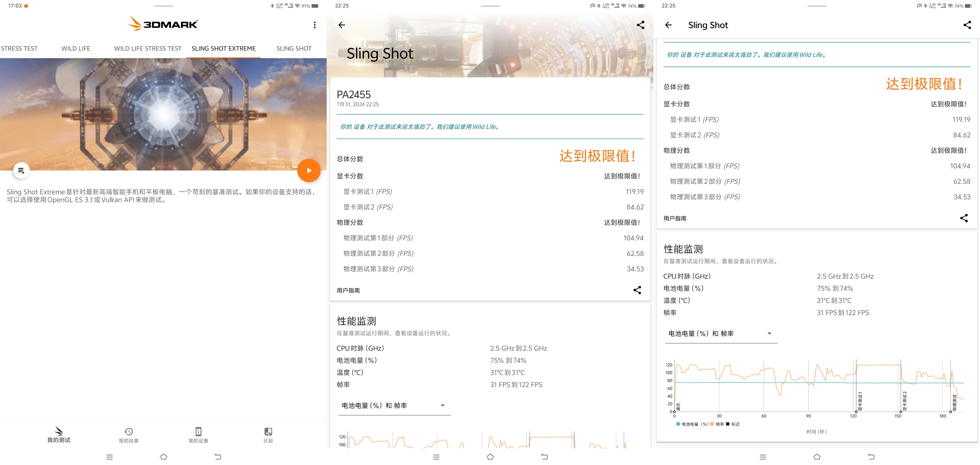Open the three-dot overflow menu in 3DMark
The height and width of the screenshot is (465, 980).
(x=315, y=25)
